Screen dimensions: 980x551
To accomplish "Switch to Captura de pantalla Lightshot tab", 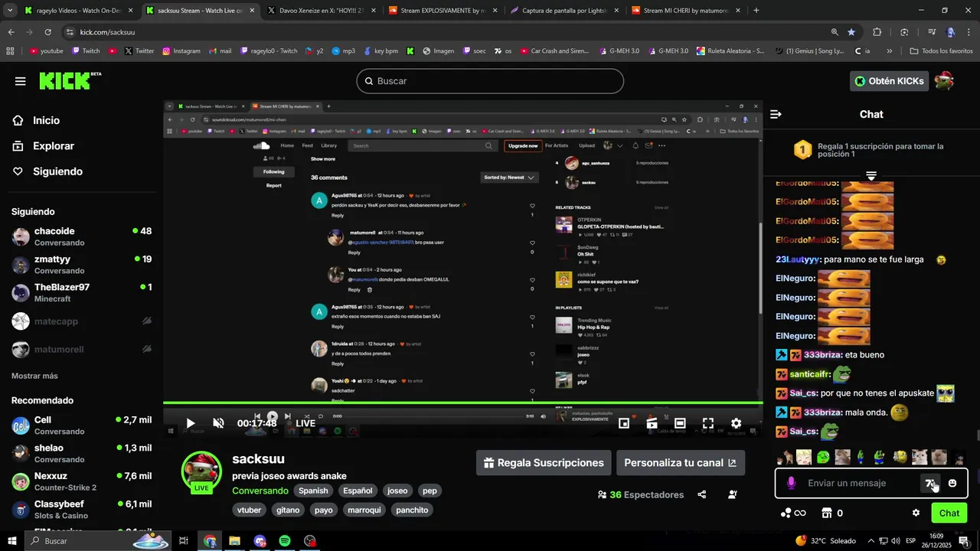I will [x=563, y=11].
